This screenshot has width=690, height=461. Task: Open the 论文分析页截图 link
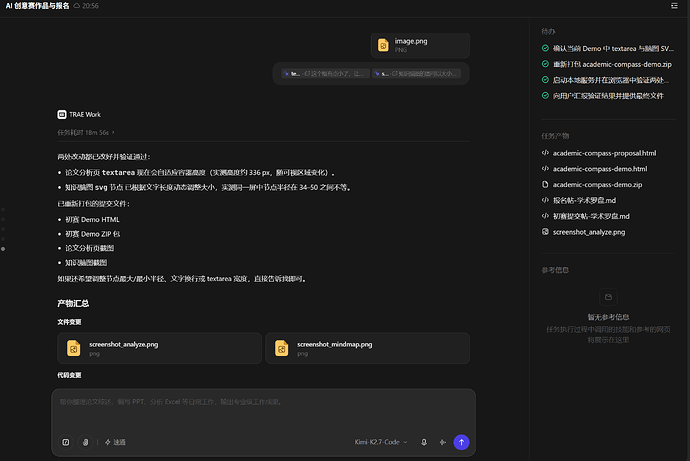tap(90, 248)
